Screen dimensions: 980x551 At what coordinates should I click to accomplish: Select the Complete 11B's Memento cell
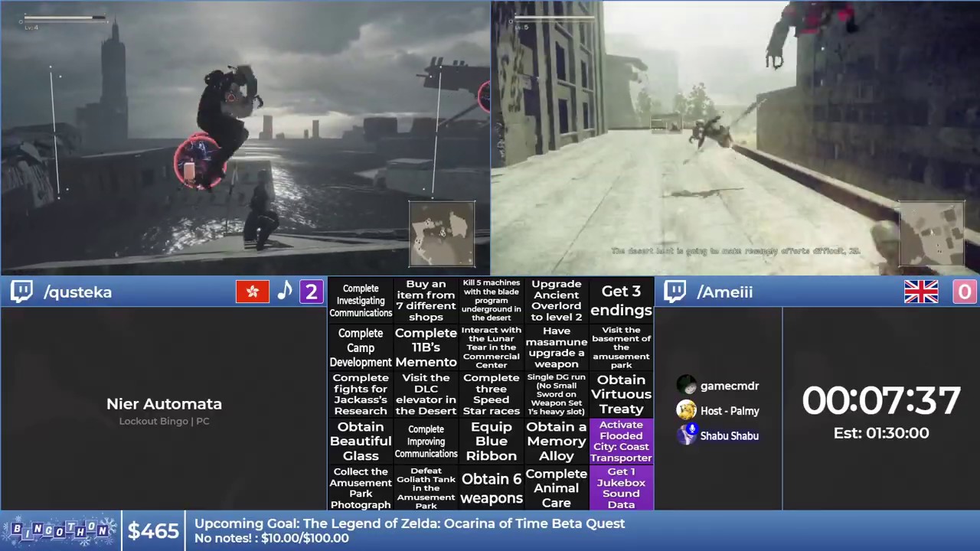tap(426, 347)
